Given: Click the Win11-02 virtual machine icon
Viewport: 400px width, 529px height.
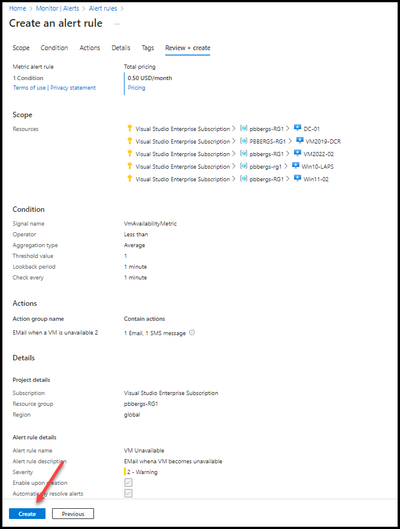Looking at the screenshot, I should (297, 178).
